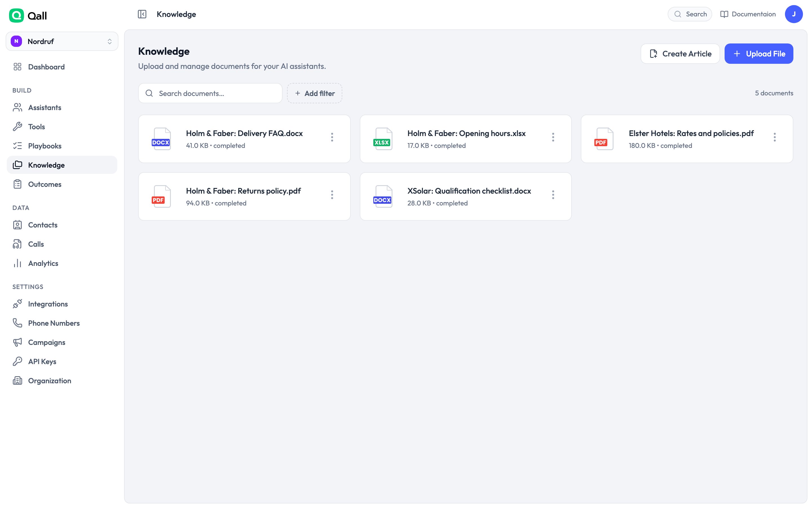The width and height of the screenshot is (812, 508).
Task: Click the XLSX icon of Opening hours
Action: [x=383, y=139]
